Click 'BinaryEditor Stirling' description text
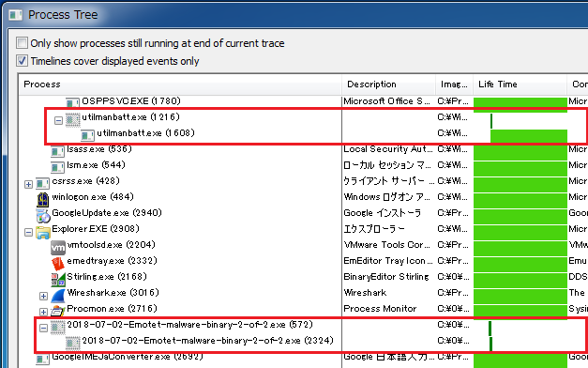This screenshot has width=588, height=368. click(385, 277)
